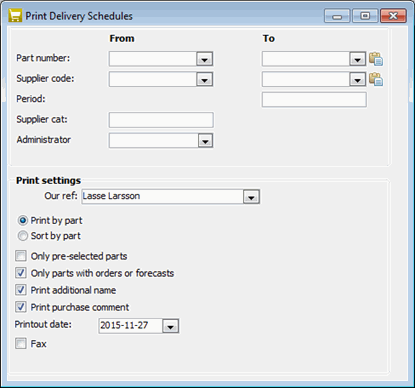Click the Our ref field showing Lasse Larsson
Screen dimensions: 415x388
[163, 196]
